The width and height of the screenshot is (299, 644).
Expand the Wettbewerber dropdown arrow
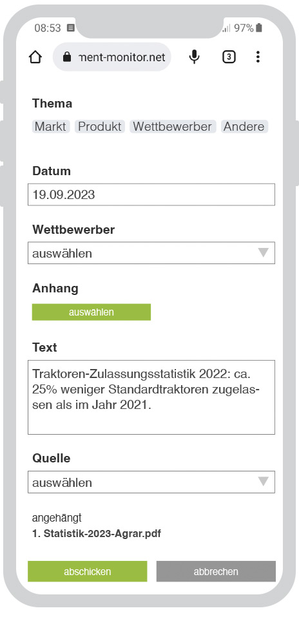click(264, 252)
